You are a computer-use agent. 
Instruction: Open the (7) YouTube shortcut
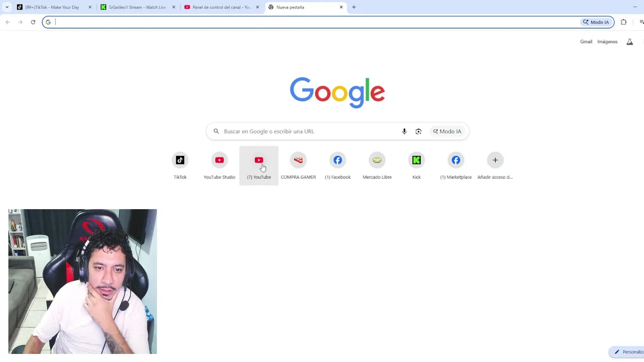259,165
